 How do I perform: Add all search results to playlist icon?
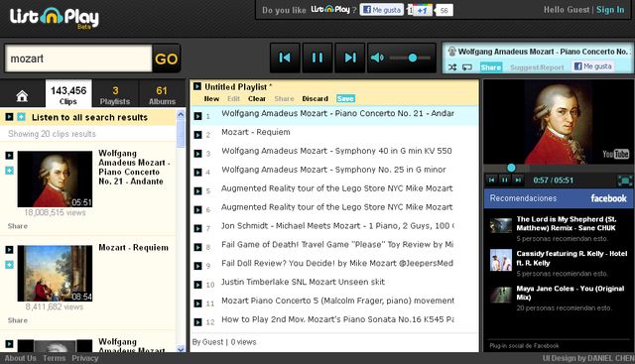coord(21,117)
